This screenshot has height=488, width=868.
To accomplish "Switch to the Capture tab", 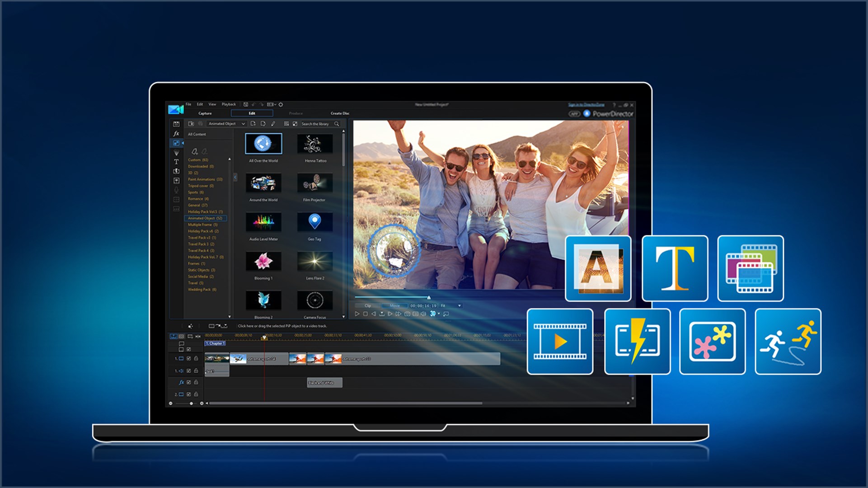I will pos(205,113).
